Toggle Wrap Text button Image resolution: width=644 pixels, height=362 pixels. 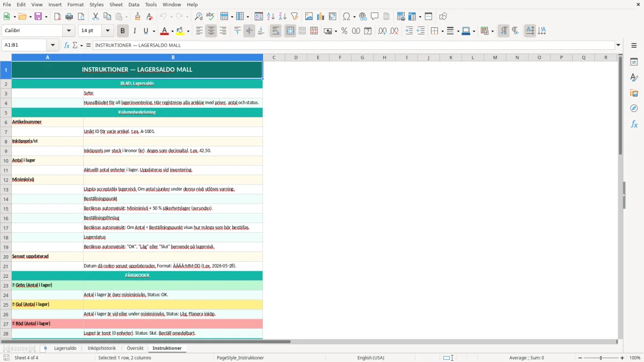(x=275, y=31)
